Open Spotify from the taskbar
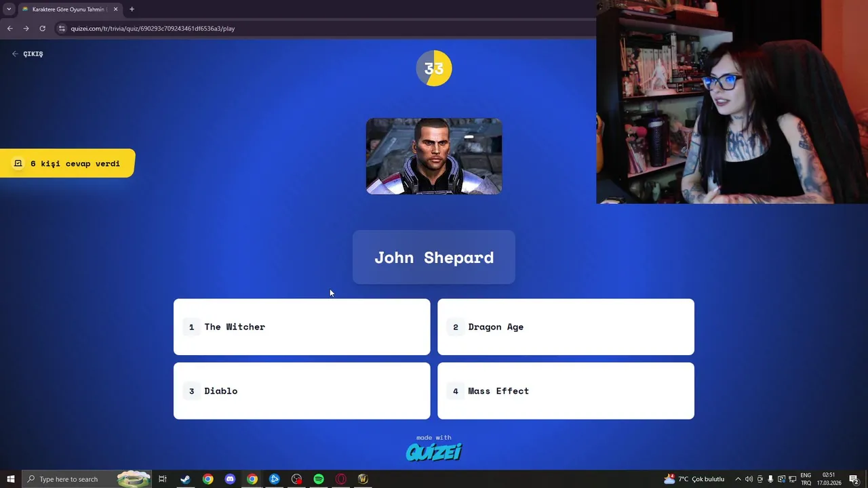This screenshot has width=868, height=488. [x=319, y=479]
